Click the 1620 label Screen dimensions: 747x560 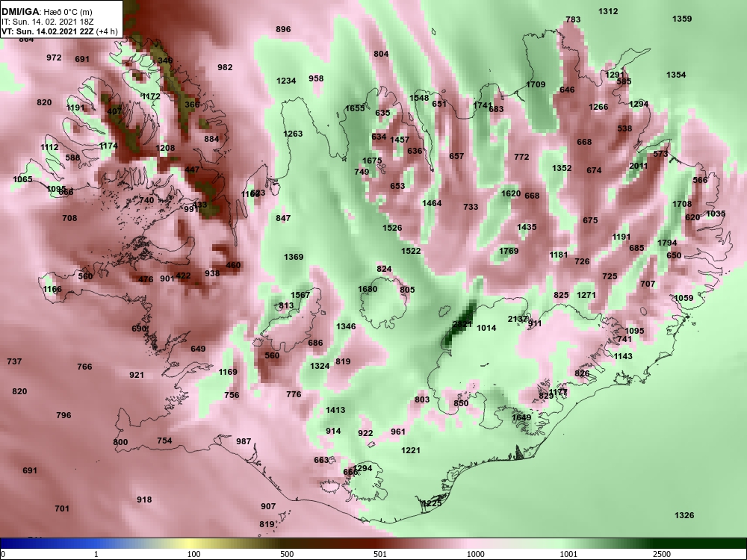click(x=511, y=193)
